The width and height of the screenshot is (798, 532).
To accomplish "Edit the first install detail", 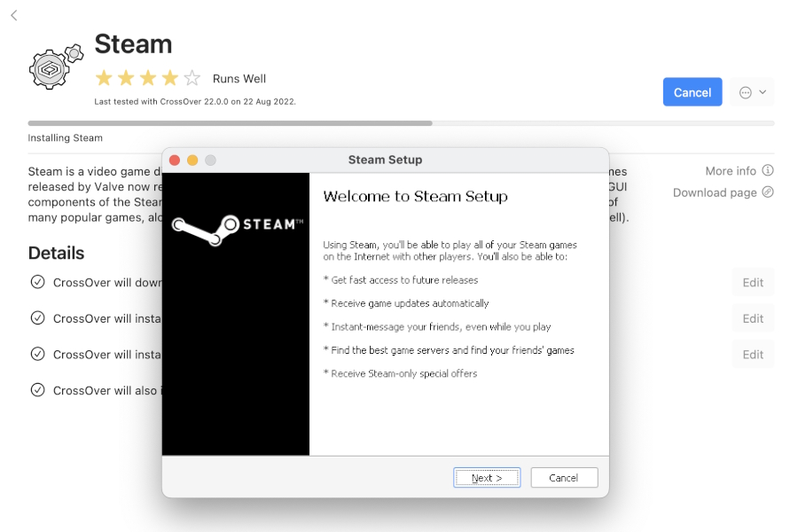I will (753, 283).
